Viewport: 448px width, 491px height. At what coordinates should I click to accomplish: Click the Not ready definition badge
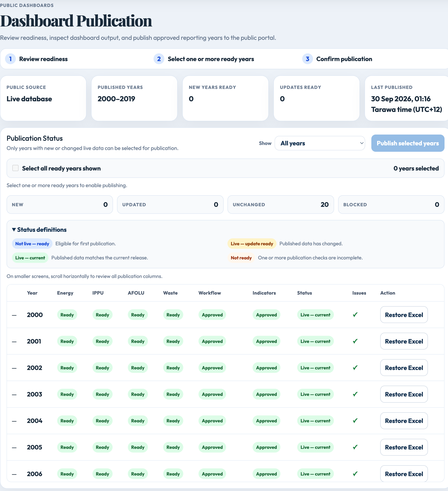pos(241,258)
